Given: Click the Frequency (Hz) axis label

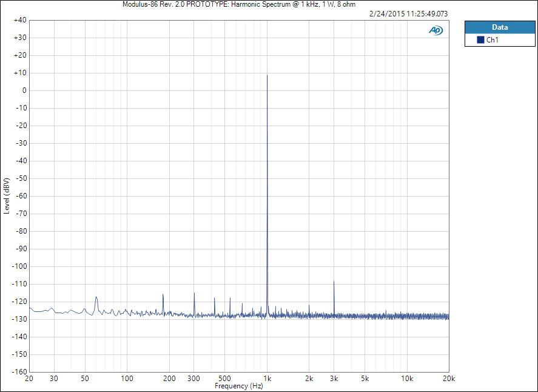Looking at the screenshot, I should point(239,386).
